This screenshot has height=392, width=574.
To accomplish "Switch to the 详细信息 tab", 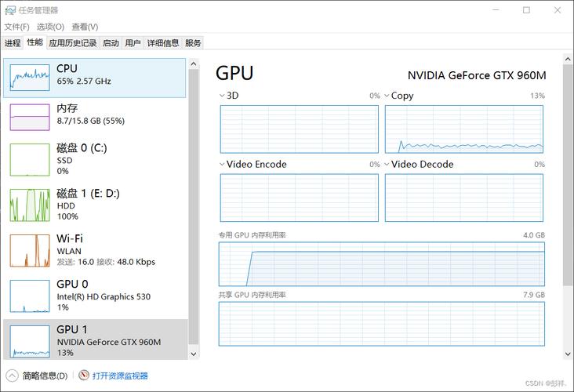I will (163, 43).
